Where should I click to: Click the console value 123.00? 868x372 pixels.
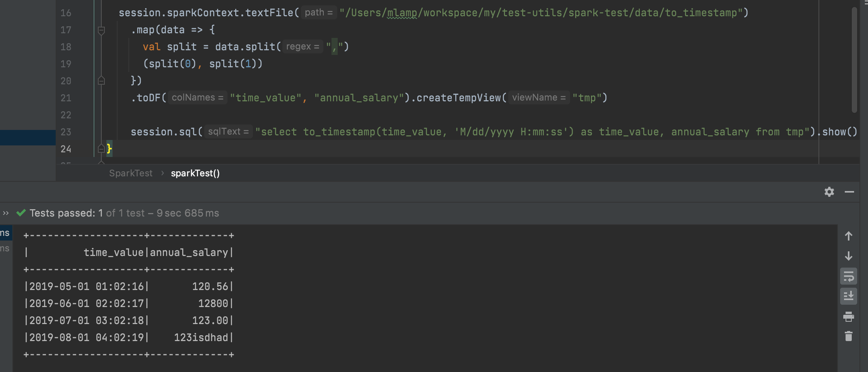[x=210, y=321]
